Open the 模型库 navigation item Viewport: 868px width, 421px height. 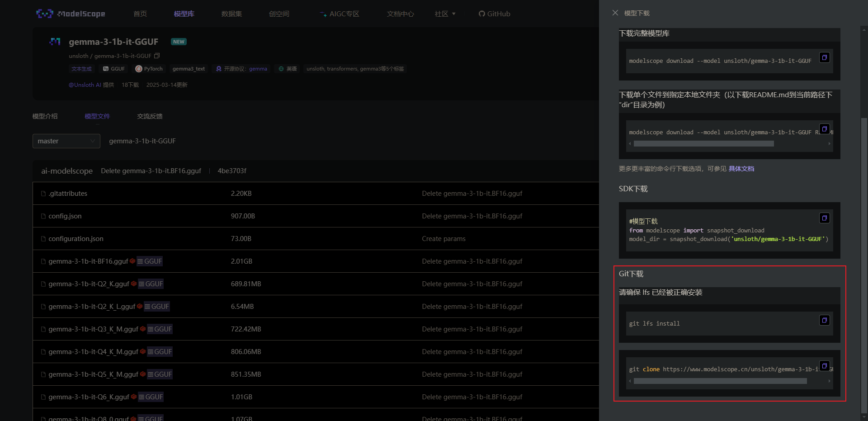184,14
